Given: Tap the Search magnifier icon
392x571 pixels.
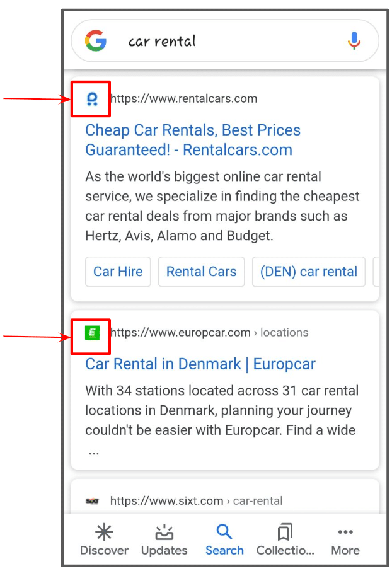Looking at the screenshot, I should pos(224,532).
